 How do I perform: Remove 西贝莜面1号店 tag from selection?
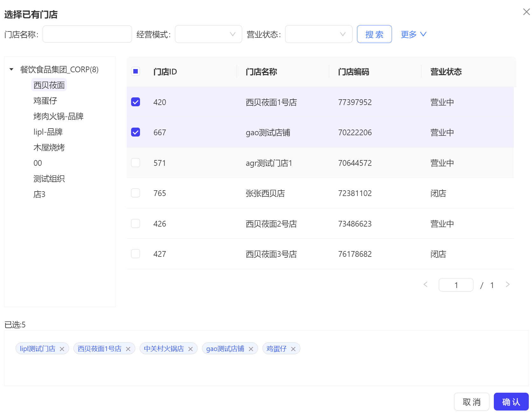(x=128, y=349)
